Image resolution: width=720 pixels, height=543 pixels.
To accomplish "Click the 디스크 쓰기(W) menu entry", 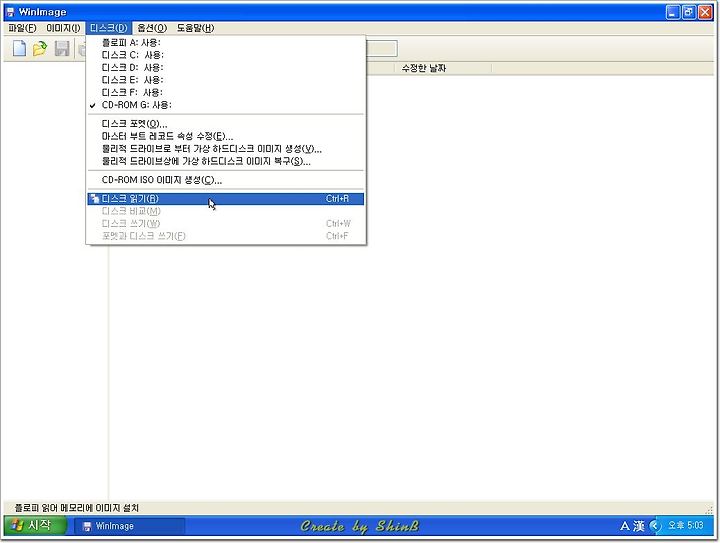I will (225, 224).
